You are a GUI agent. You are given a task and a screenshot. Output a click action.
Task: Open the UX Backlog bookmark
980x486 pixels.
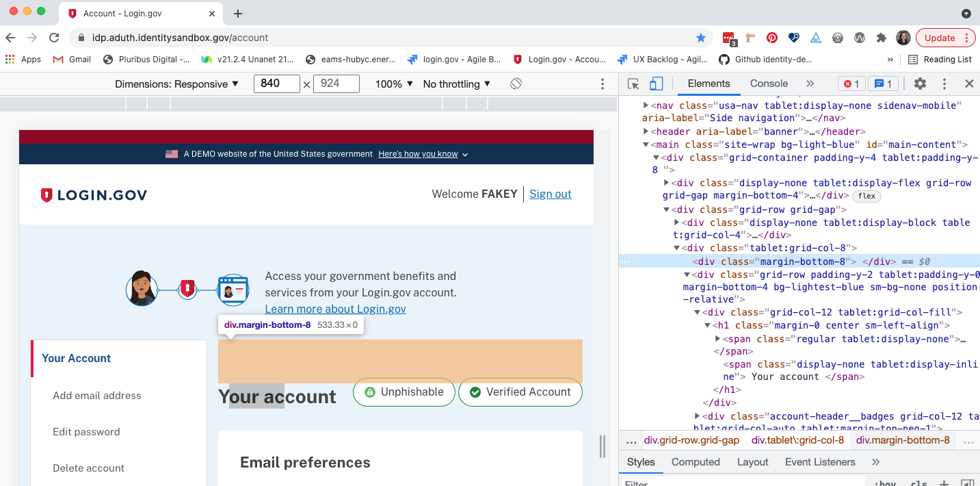point(662,60)
